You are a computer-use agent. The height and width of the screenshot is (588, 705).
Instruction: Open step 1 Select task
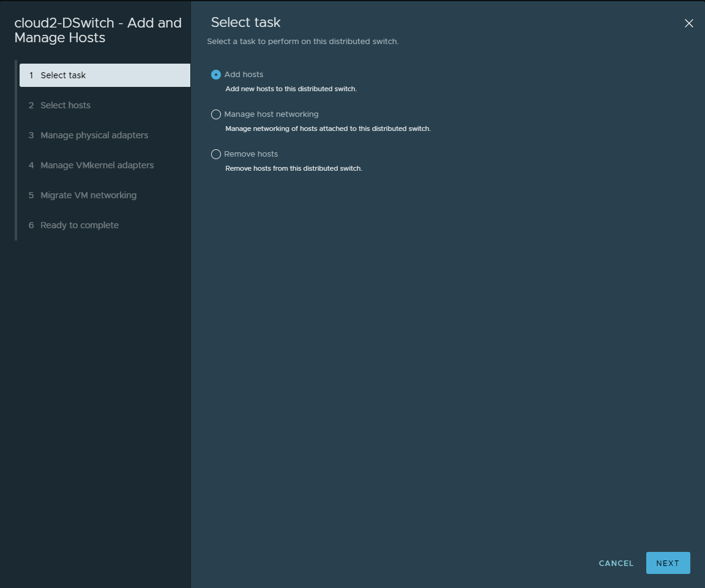click(105, 75)
